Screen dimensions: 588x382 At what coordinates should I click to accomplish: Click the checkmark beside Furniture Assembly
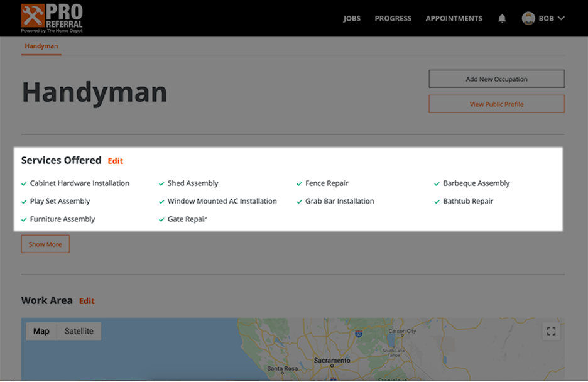[x=24, y=219]
